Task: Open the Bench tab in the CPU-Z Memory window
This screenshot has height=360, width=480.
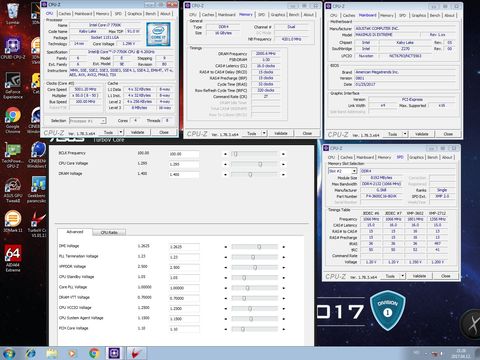Action: point(294,15)
